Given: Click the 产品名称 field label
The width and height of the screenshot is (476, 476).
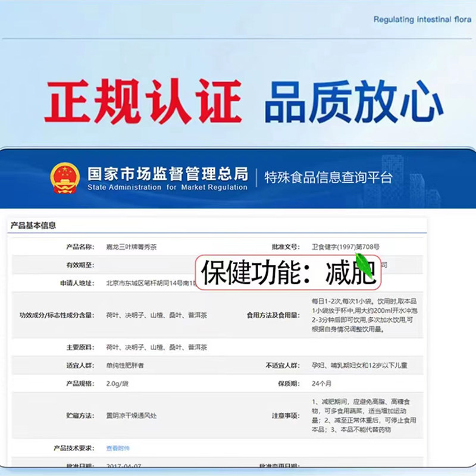Looking at the screenshot, I should pyautogui.click(x=80, y=247).
